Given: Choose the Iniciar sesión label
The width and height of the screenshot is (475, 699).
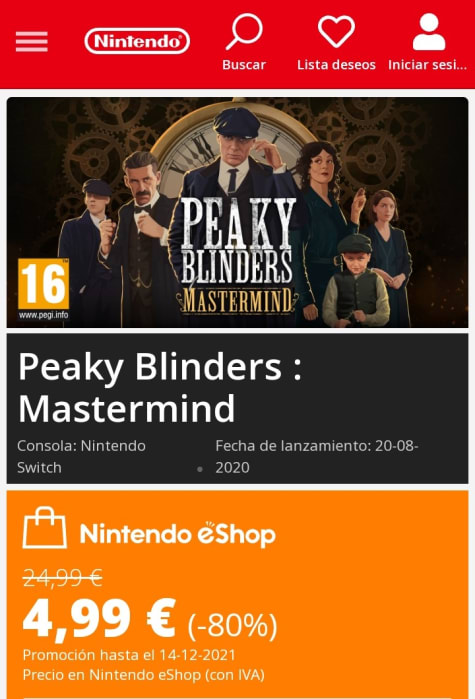Looking at the screenshot, I should [x=427, y=65].
